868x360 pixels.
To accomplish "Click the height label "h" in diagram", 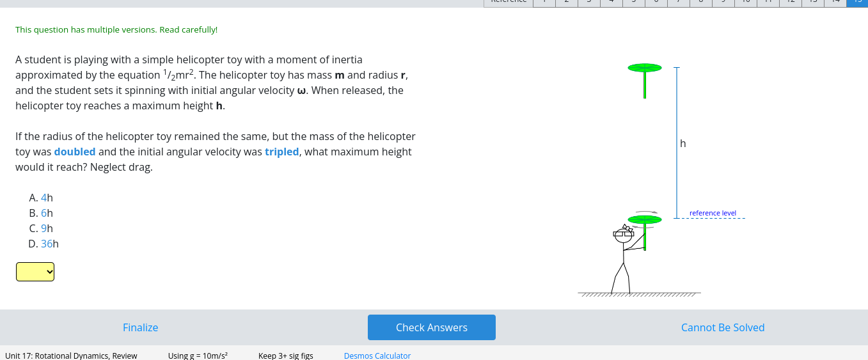I will (x=683, y=144).
